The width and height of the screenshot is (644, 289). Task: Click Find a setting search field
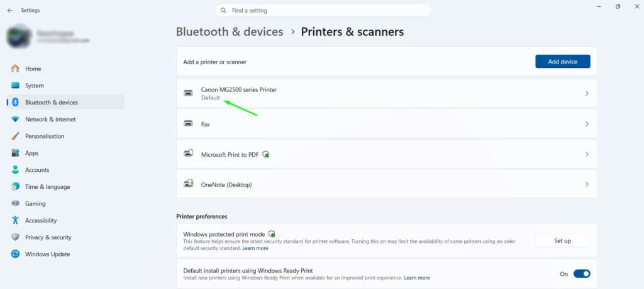pos(323,10)
